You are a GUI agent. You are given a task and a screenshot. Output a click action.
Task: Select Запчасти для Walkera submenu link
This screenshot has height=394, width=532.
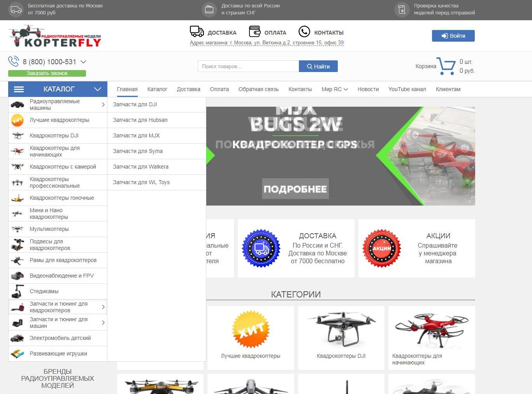[141, 167]
